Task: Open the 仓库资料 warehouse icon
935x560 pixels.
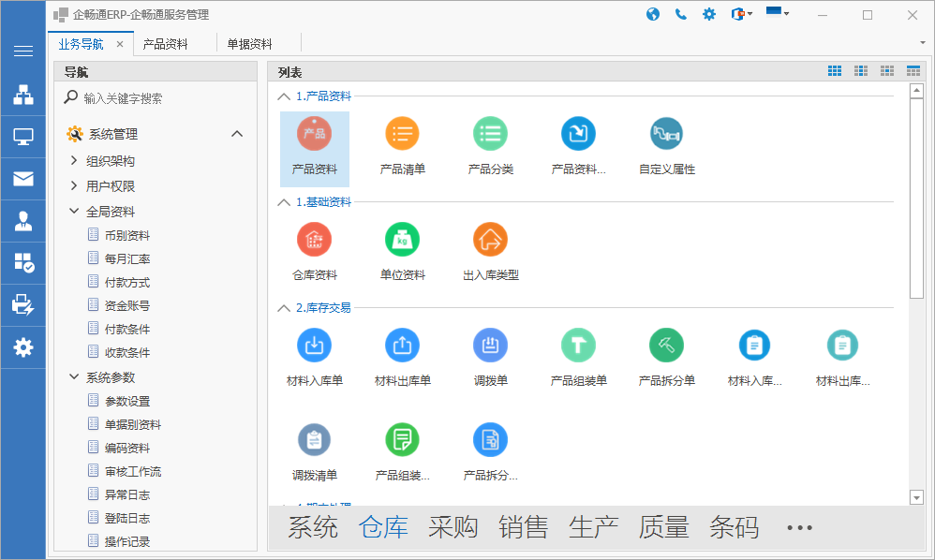Action: click(x=314, y=240)
